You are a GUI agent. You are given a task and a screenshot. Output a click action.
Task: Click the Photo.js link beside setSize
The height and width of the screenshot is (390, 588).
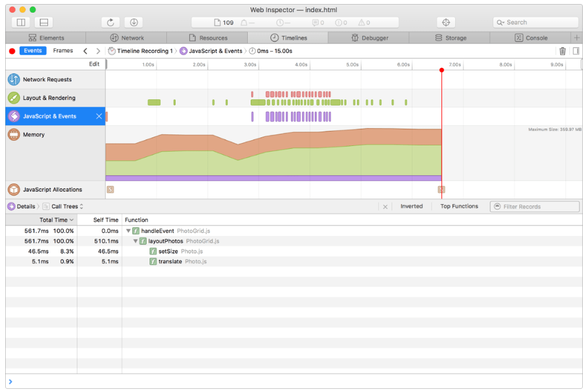[192, 252]
